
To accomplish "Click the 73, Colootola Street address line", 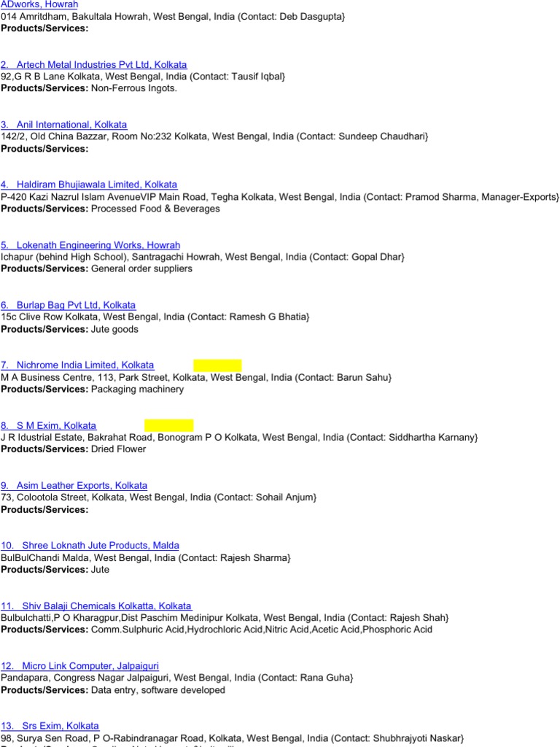I will point(158,498).
